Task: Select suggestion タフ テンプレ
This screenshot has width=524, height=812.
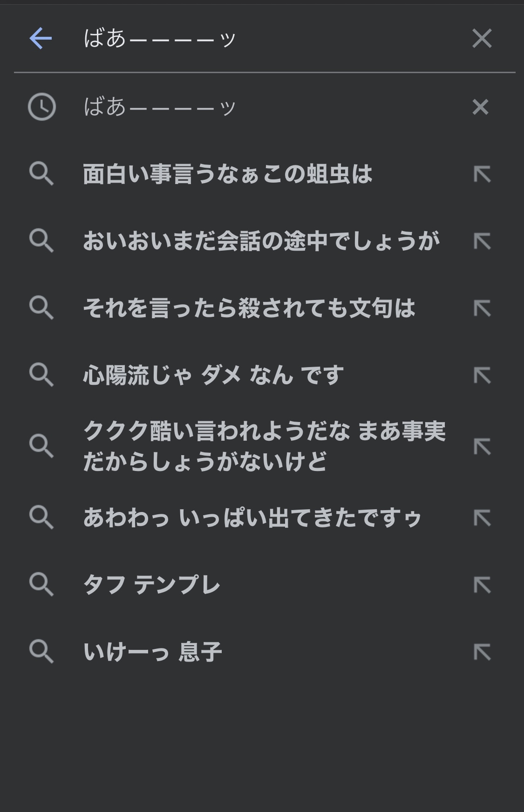Action: tap(151, 585)
